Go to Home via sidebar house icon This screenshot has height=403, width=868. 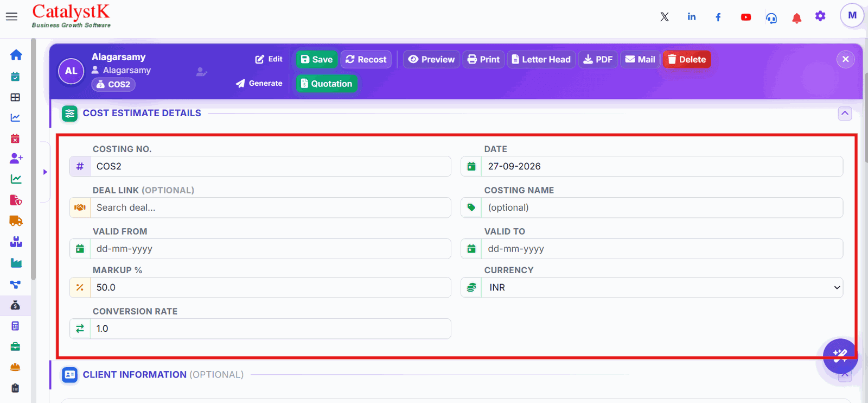pos(16,55)
